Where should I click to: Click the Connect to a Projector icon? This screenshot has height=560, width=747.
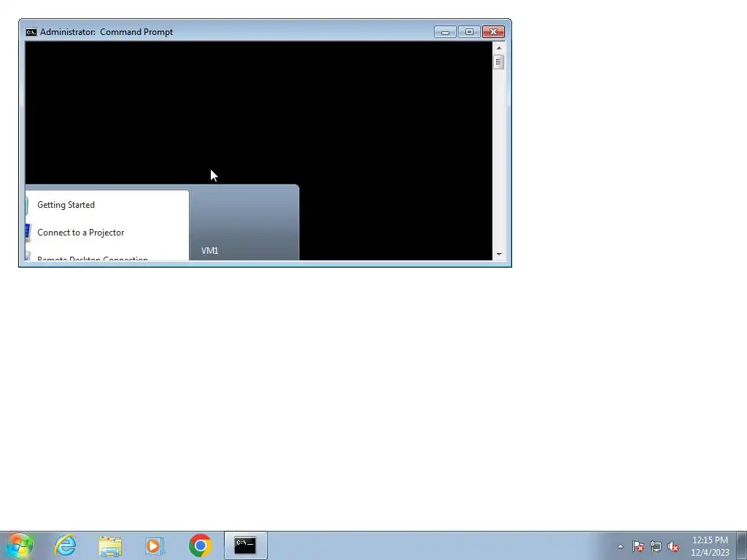click(28, 233)
